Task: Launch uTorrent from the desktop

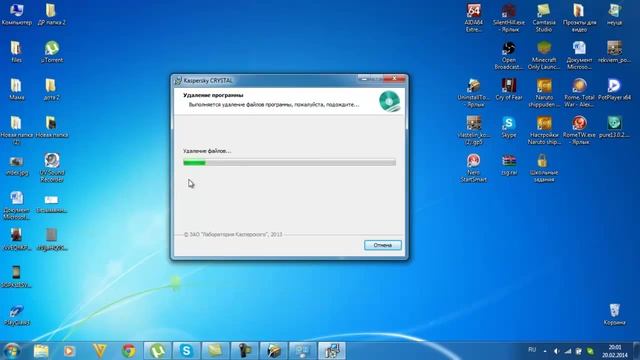Action: coord(52,51)
